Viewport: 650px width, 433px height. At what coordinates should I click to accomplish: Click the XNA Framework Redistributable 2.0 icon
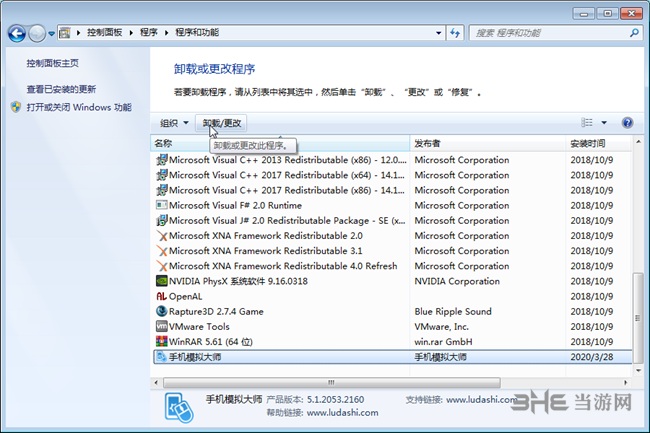(162, 236)
